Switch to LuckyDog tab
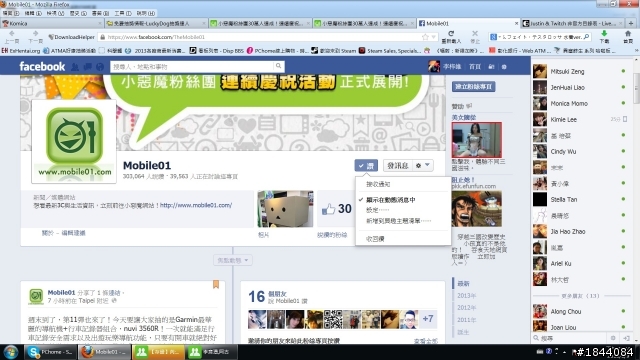 [156, 23]
